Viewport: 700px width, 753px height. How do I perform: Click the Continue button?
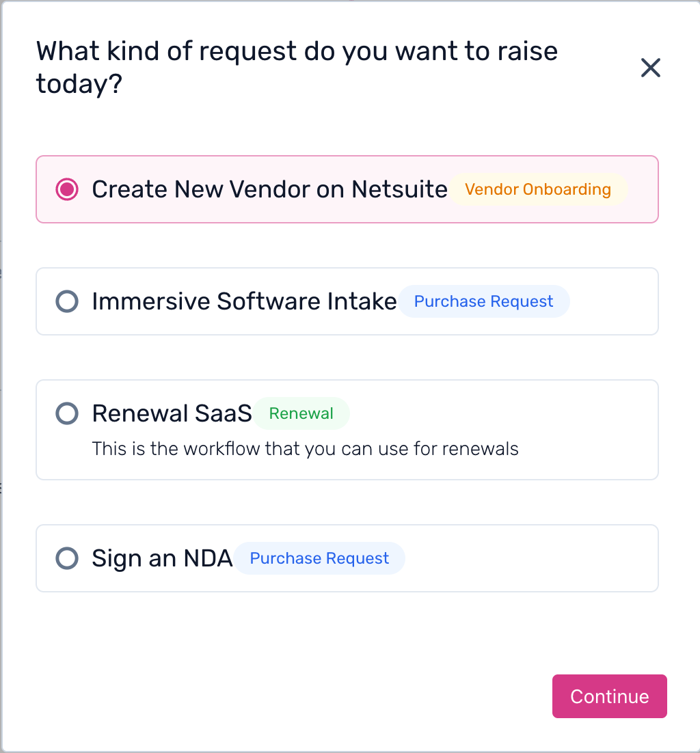[609, 696]
